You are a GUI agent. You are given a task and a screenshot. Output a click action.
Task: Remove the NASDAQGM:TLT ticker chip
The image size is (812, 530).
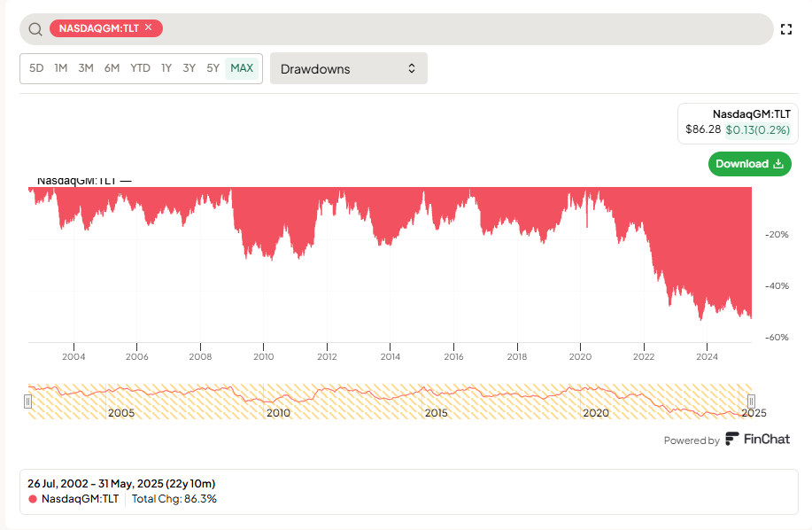(x=149, y=27)
